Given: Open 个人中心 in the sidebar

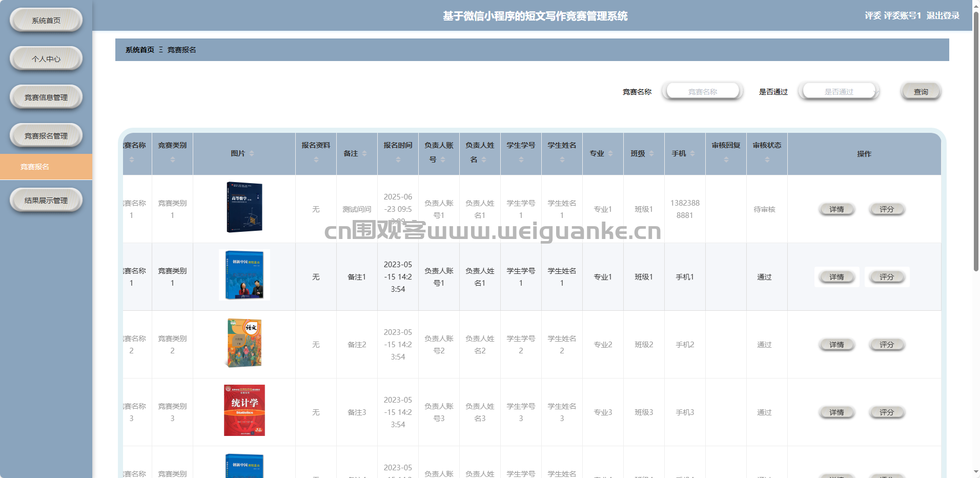Looking at the screenshot, I should [x=46, y=59].
